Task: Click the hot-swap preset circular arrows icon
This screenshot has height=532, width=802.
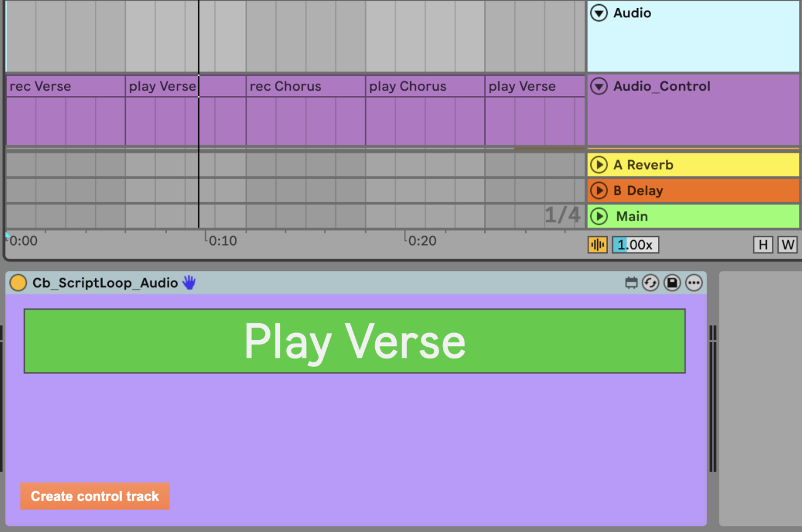Action: pyautogui.click(x=650, y=283)
